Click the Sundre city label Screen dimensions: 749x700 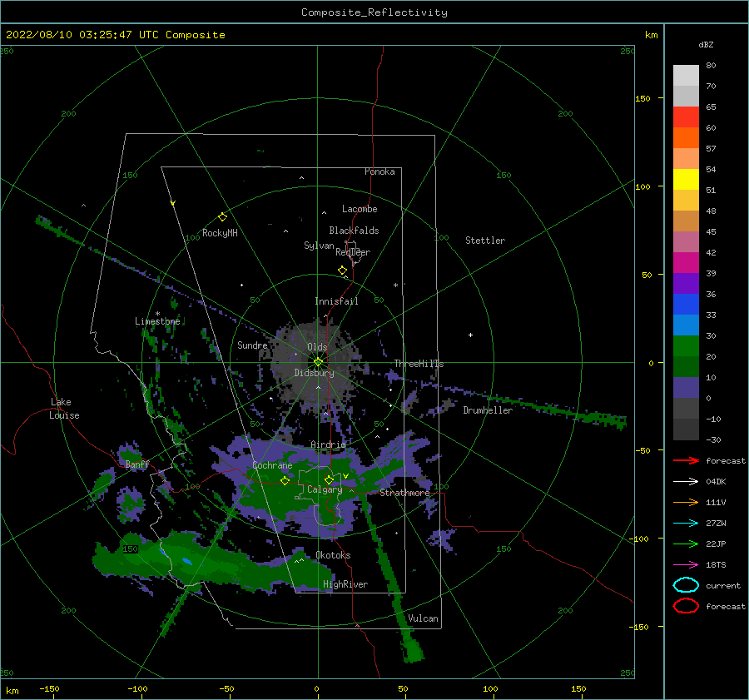(x=252, y=345)
